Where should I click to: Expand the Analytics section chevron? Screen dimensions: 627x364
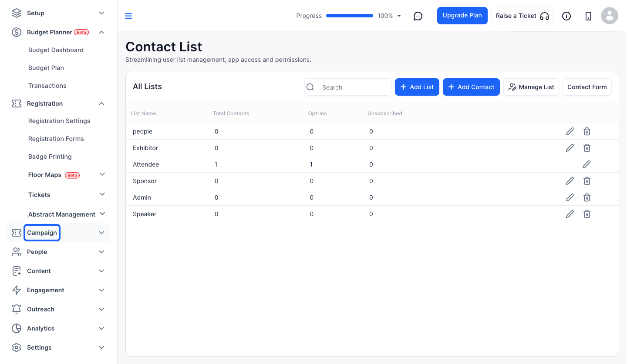pos(101,328)
